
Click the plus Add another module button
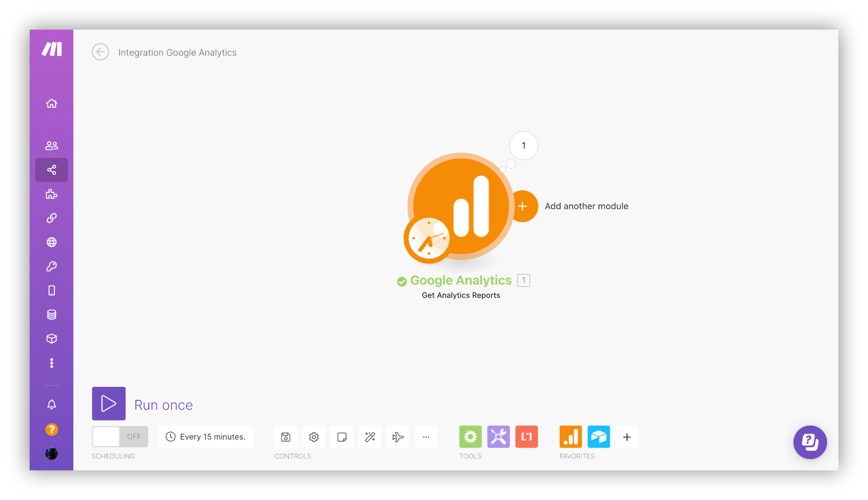(523, 206)
